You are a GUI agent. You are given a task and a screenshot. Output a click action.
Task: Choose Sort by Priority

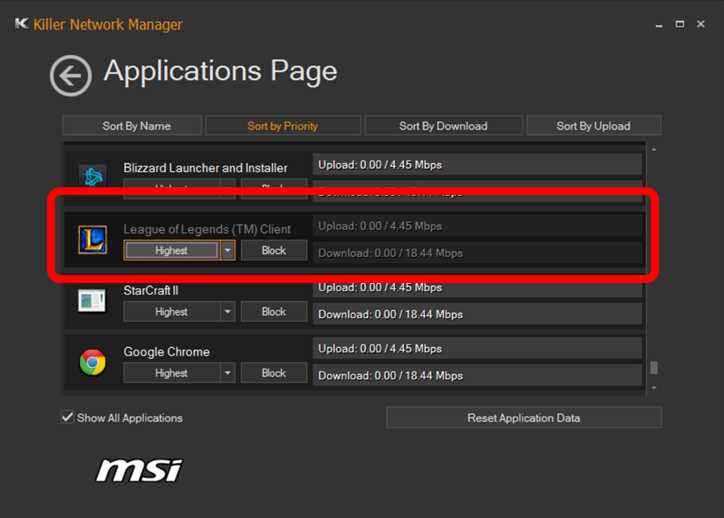click(283, 126)
